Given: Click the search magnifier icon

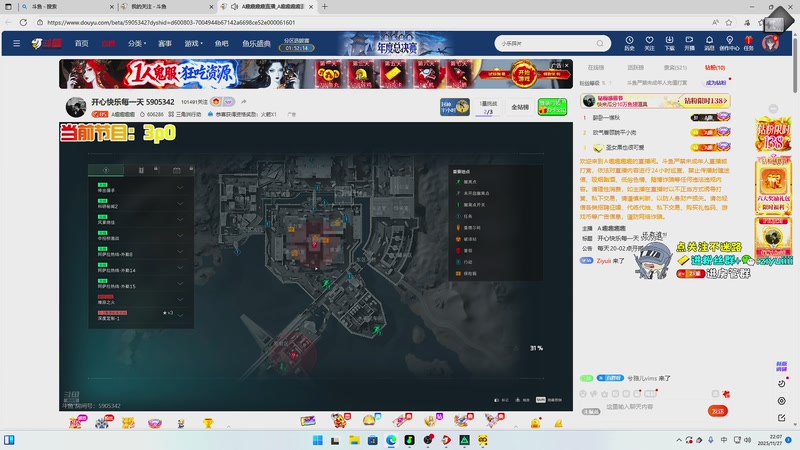Looking at the screenshot, I should click(600, 43).
